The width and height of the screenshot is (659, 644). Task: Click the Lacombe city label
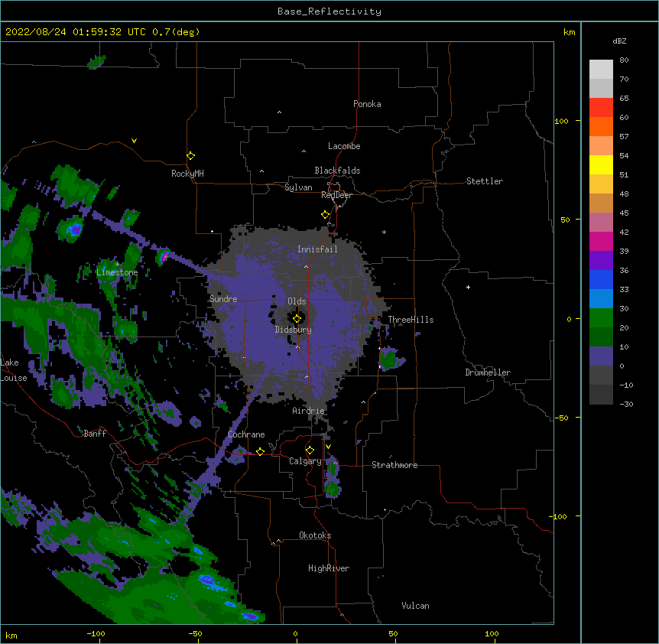(344, 146)
